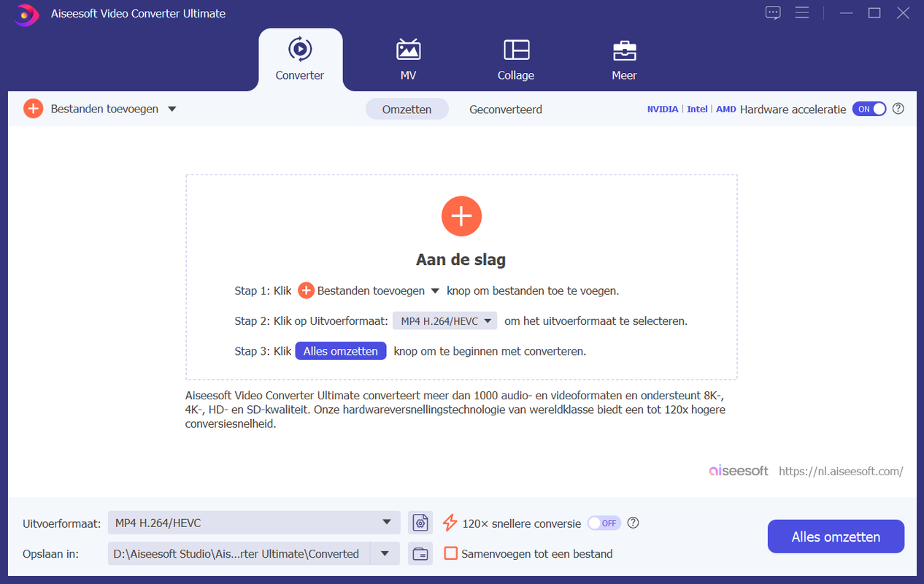The image size is (924, 584).
Task: Click the Uitvoerformaat: label
Action: tap(61, 523)
